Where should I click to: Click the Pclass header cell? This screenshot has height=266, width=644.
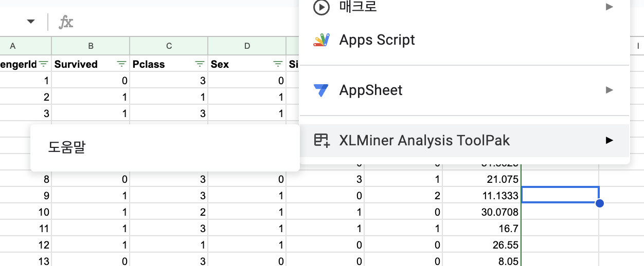(x=169, y=64)
